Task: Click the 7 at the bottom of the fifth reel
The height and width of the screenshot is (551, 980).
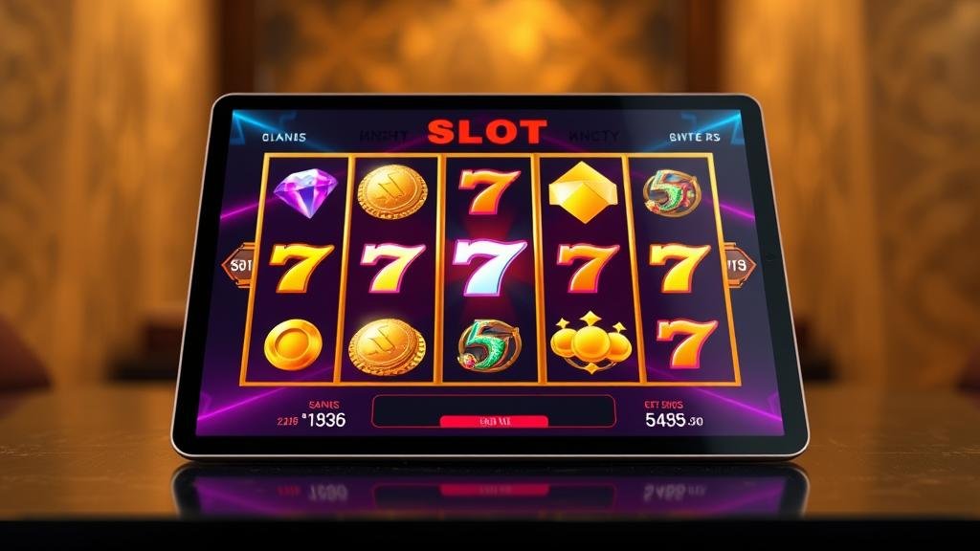Action: tap(687, 343)
